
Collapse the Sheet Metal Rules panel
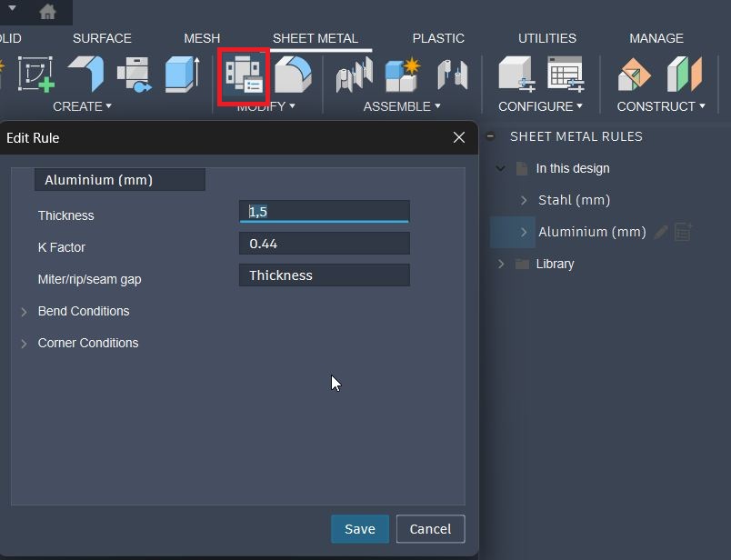click(x=490, y=136)
